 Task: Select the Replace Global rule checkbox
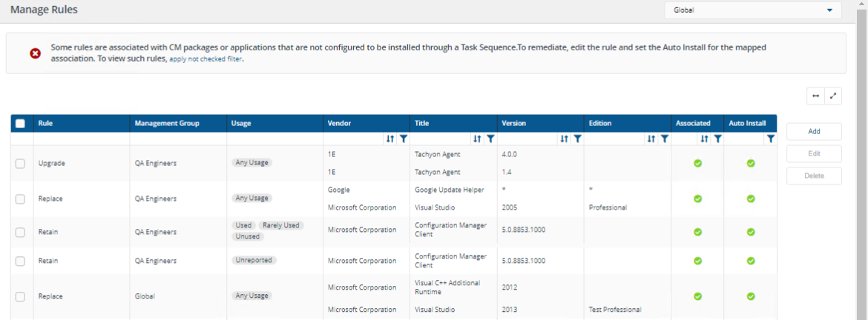(x=21, y=296)
